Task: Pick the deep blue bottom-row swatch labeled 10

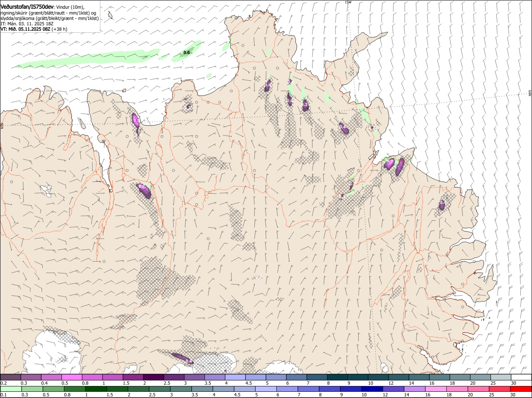Action: tap(372, 389)
